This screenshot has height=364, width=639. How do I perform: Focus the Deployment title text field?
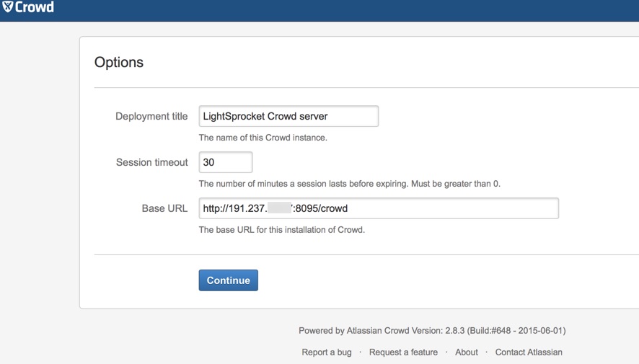pyautogui.click(x=288, y=116)
